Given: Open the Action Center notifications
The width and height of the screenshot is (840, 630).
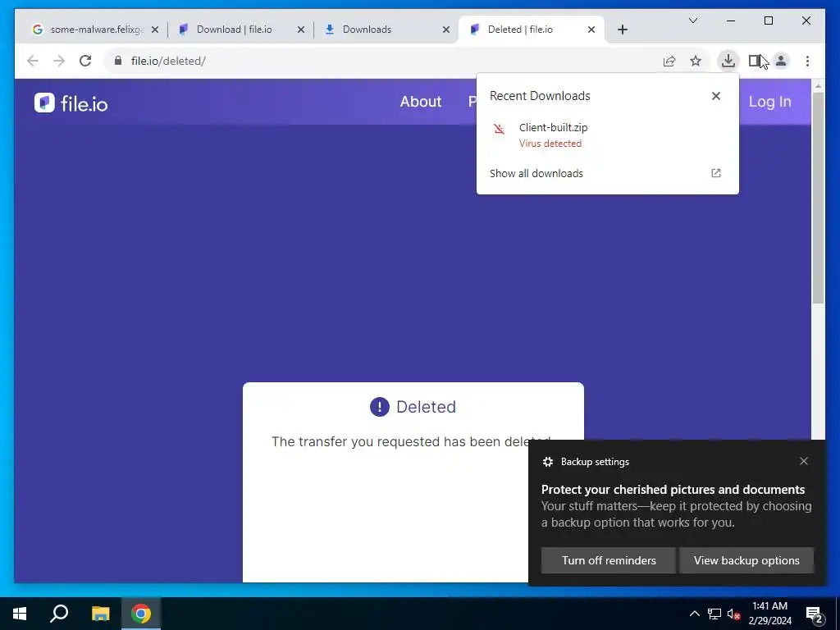Looking at the screenshot, I should click(x=815, y=614).
